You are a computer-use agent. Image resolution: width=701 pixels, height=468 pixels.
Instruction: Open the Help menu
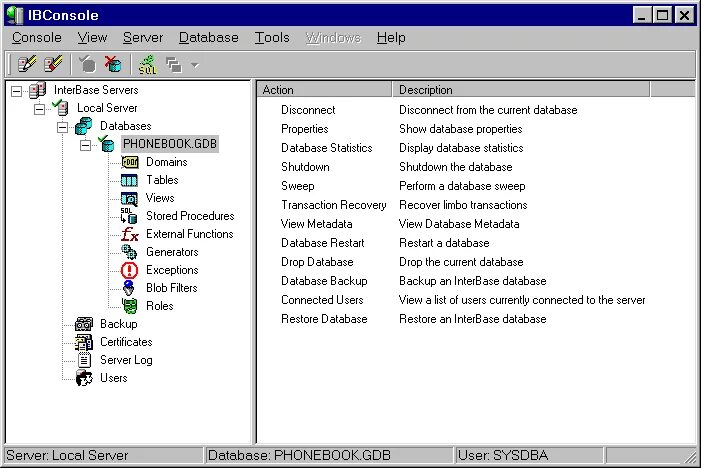391,38
